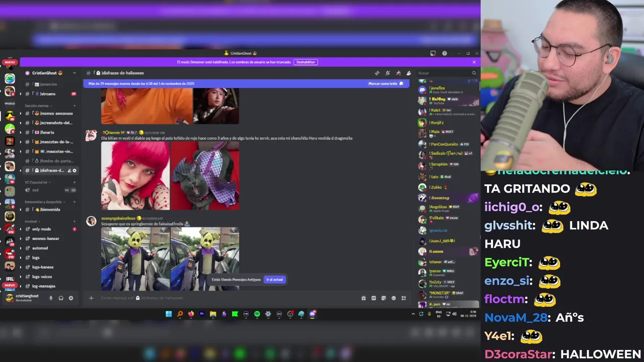This screenshot has height=362, width=644.
Task: Open member !PanConQuesito profile
Action: point(448,144)
